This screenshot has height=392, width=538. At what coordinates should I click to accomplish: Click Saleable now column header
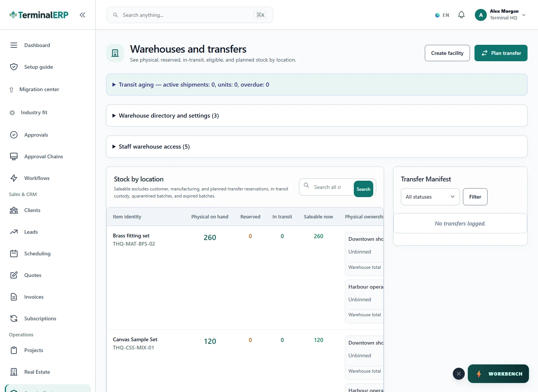[318, 217]
